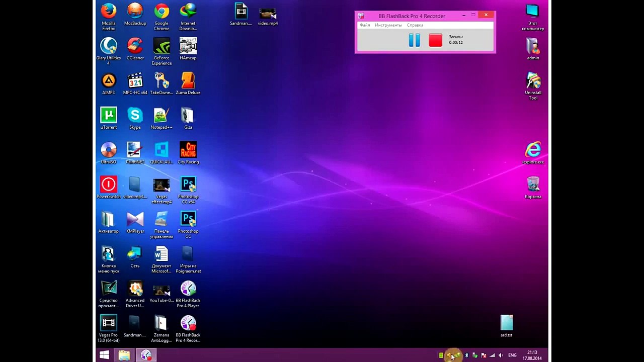Select the Панель управления shortcut
The width and height of the screenshot is (644, 362).
[162, 225]
